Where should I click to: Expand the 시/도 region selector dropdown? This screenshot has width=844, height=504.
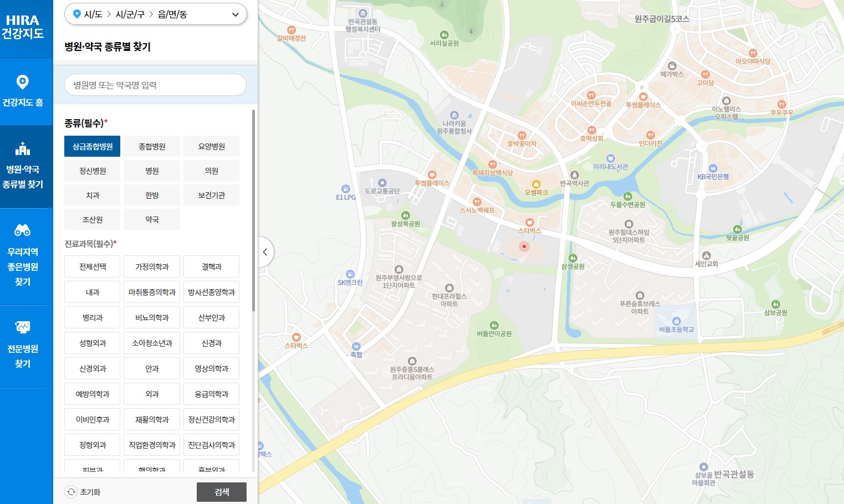coord(156,14)
